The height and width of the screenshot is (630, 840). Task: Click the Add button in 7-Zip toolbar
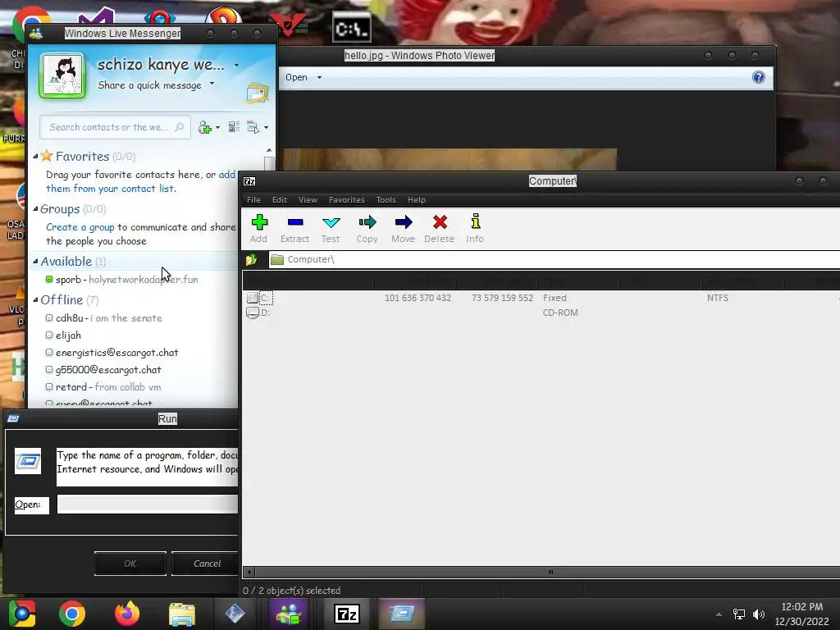[259, 228]
